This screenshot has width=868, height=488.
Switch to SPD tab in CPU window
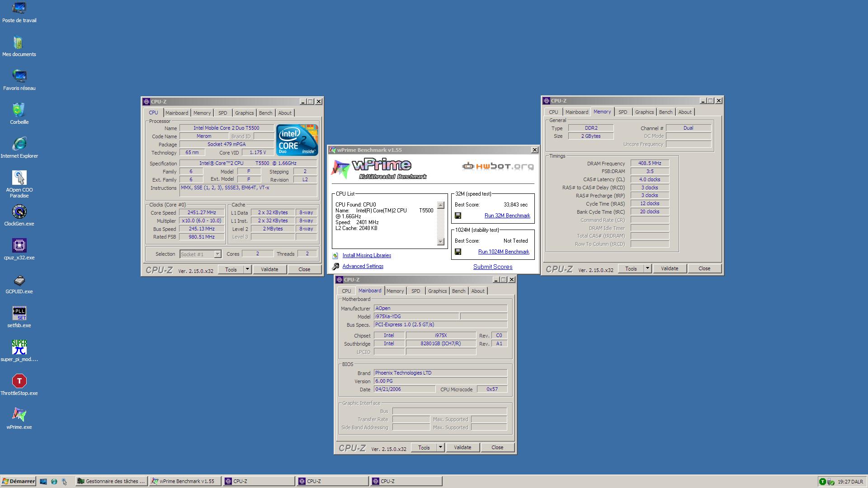tap(223, 113)
